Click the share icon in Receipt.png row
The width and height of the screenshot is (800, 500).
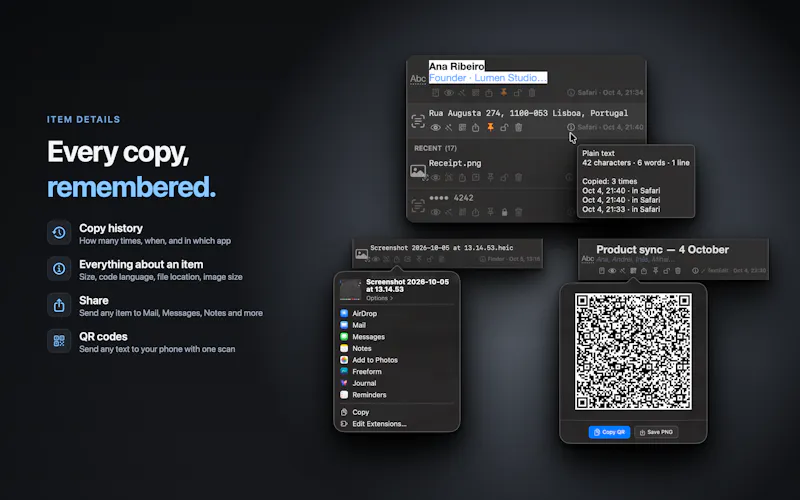pos(462,178)
